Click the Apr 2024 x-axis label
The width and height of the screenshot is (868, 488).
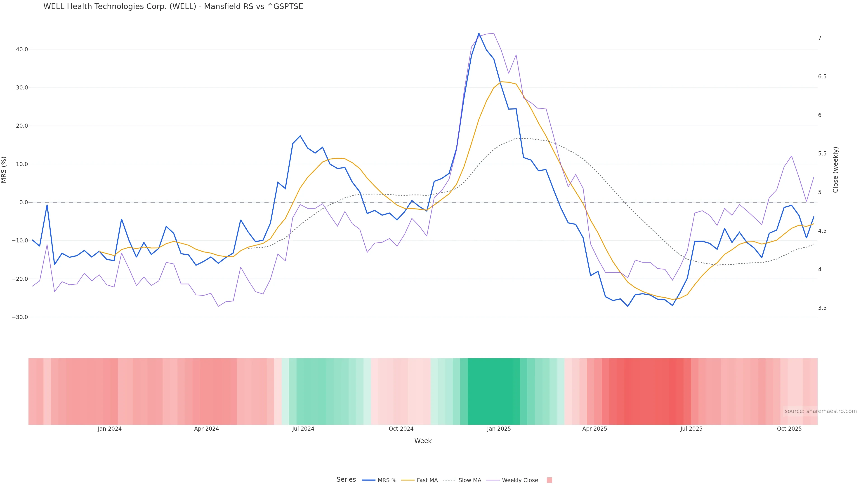206,429
